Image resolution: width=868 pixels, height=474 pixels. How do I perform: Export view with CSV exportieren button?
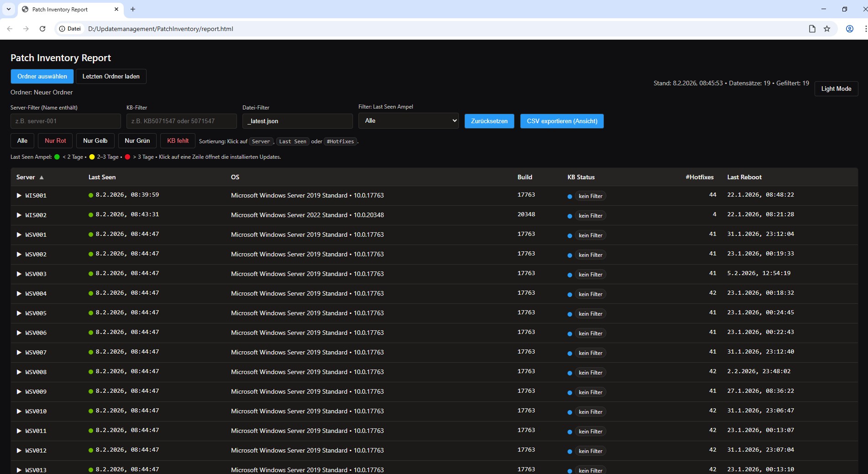(562, 121)
